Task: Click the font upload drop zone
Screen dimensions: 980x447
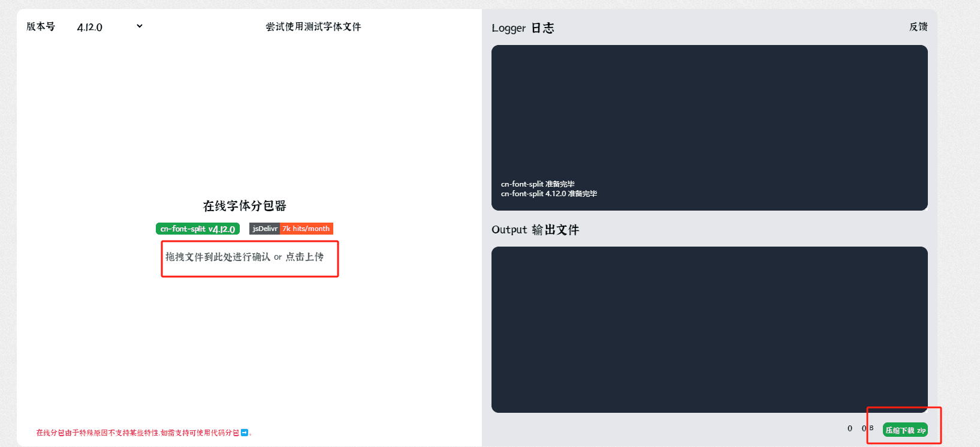Action: pos(249,259)
